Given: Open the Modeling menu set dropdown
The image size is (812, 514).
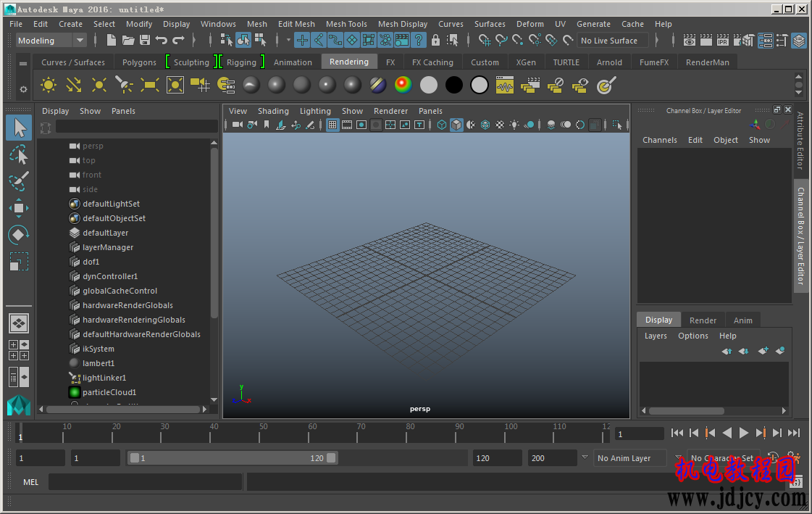Looking at the screenshot, I should tap(50, 41).
